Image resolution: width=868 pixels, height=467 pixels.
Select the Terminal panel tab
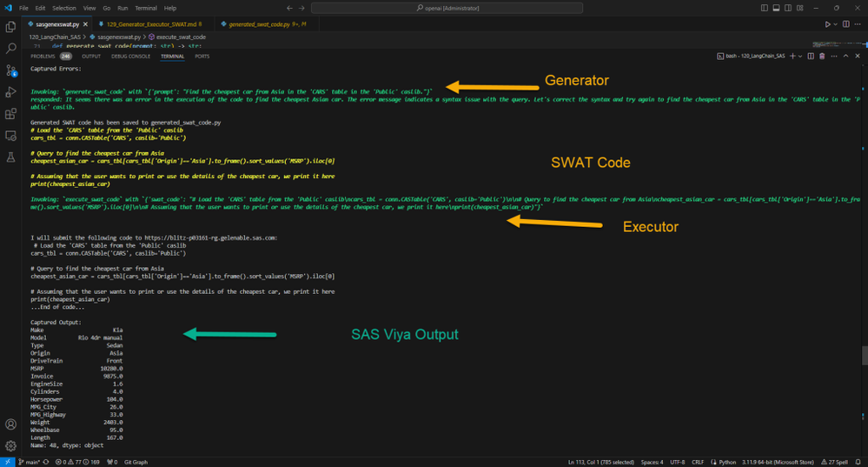tap(172, 56)
